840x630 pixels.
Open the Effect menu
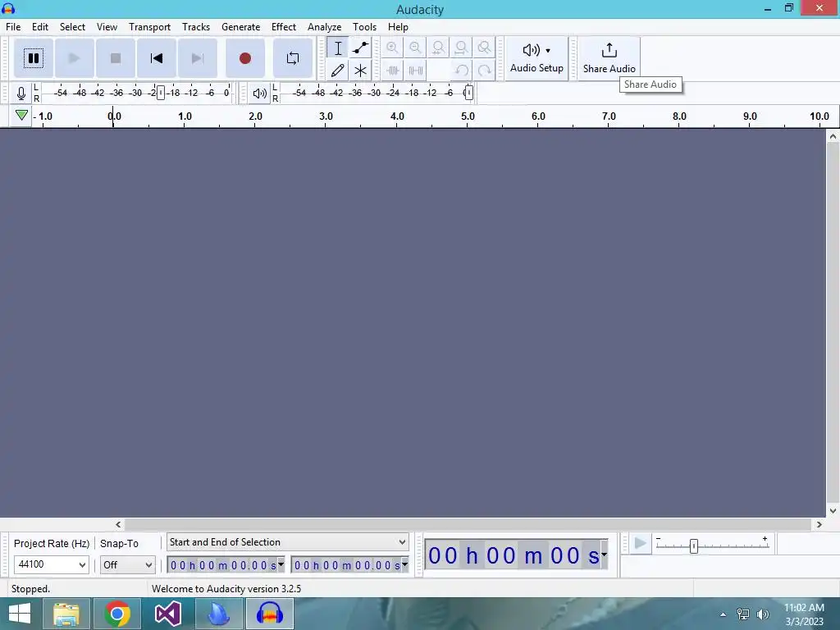(284, 27)
